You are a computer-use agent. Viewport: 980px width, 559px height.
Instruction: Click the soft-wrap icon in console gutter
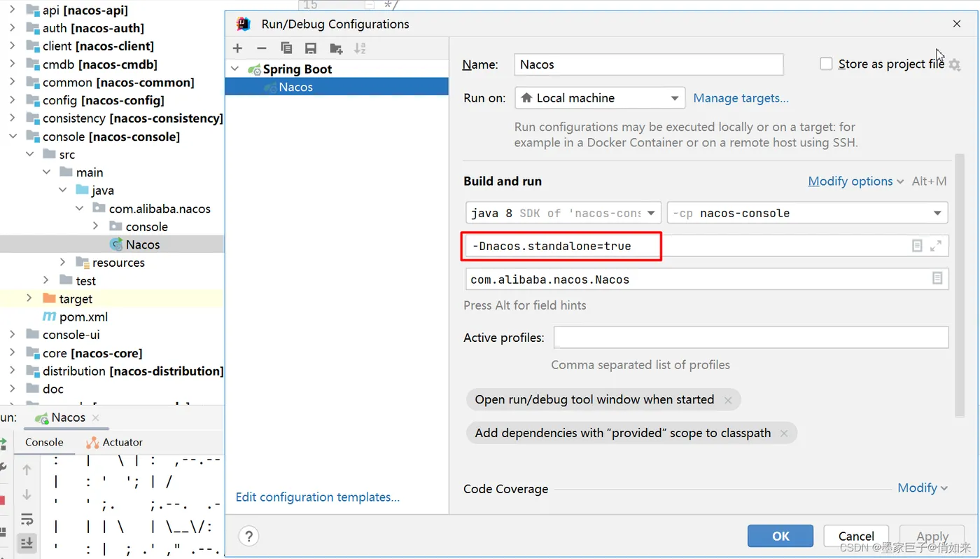pyautogui.click(x=27, y=519)
